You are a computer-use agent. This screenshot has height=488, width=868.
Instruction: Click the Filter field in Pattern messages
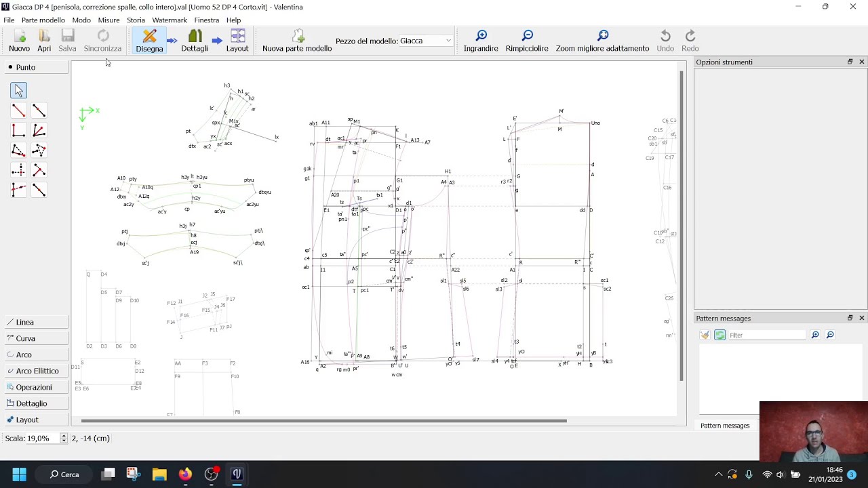tap(766, 335)
